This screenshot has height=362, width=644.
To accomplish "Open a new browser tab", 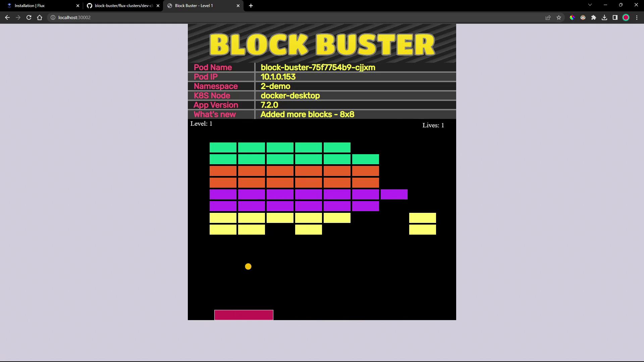I will 251,6.
